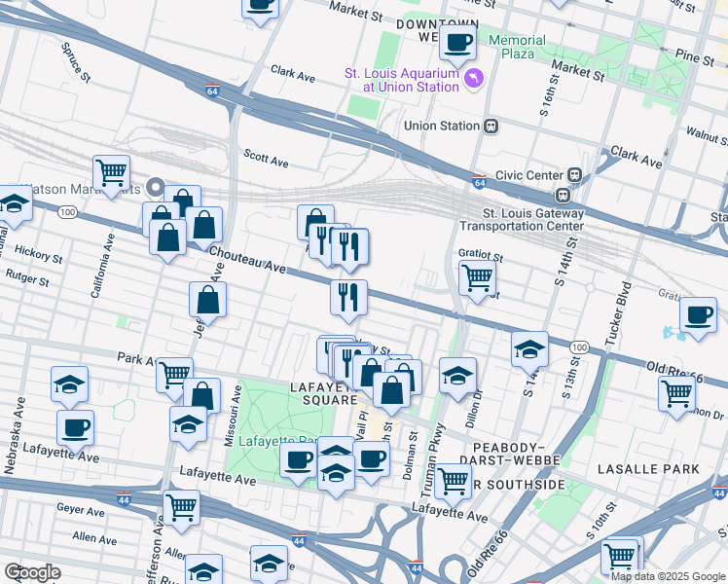
Task: Select the 'St. Louis Gateway Transportation Center' label
Action: (522, 220)
